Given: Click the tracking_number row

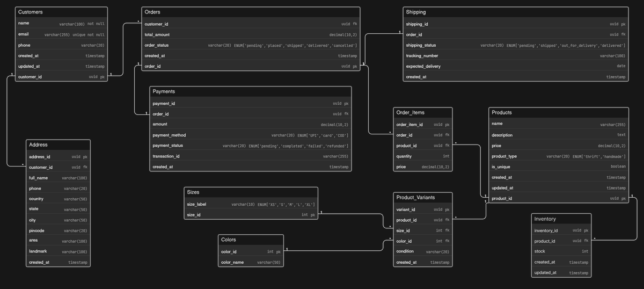Looking at the screenshot, I should pyautogui.click(x=516, y=56).
